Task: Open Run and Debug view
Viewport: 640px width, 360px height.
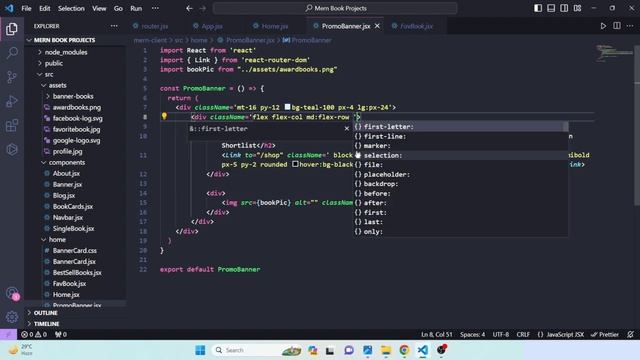Action: (12, 101)
